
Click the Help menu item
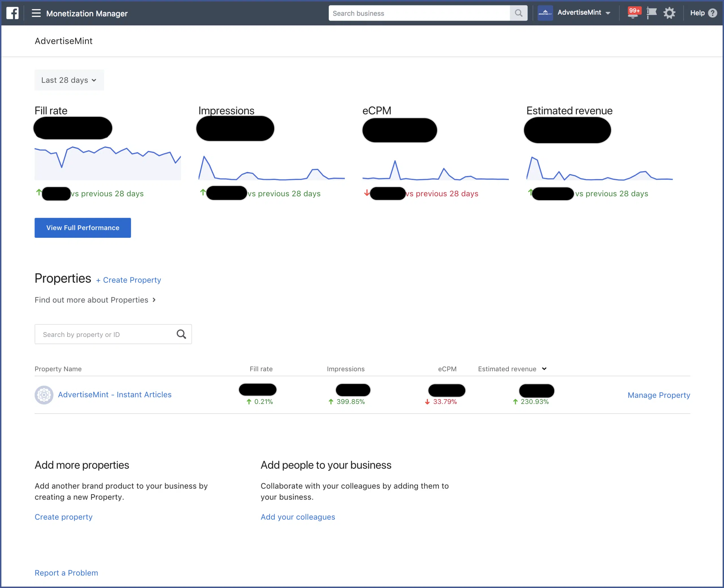(697, 13)
